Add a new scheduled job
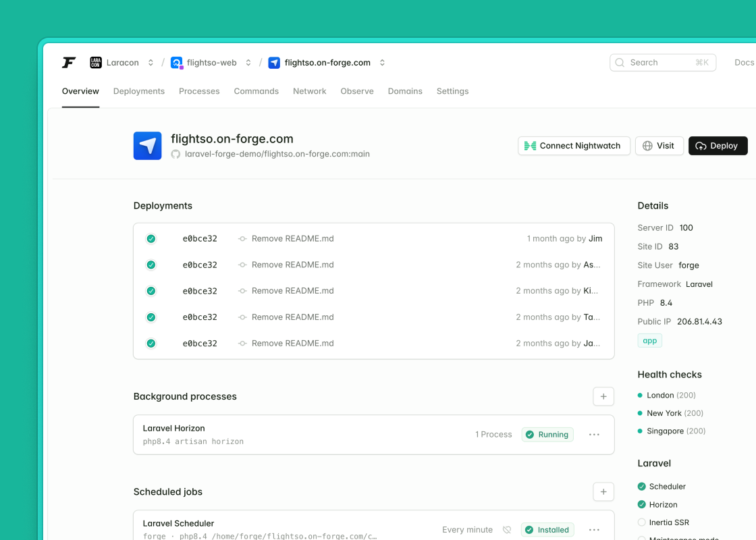 (x=603, y=491)
